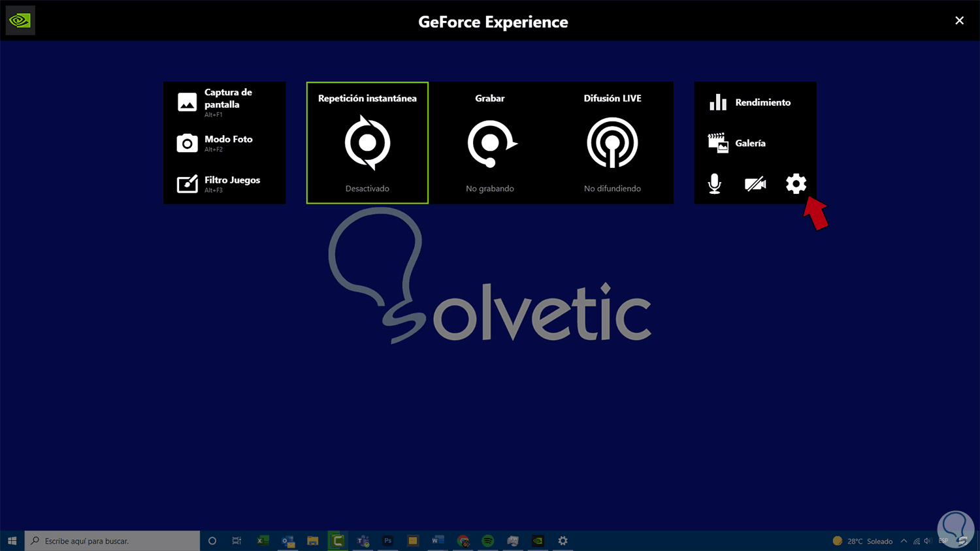Open Photoshop from the taskbar
Viewport: 980px width, 551px height.
click(x=388, y=541)
